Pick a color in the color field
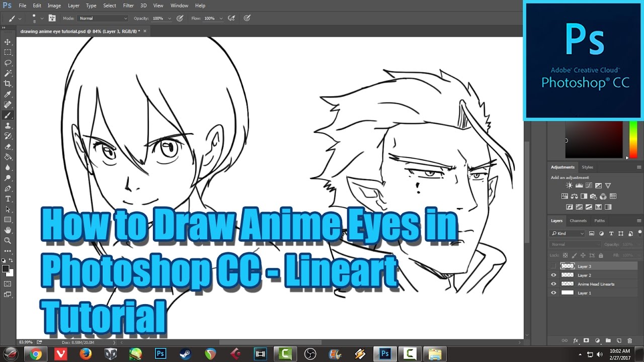The image size is (644, 362). point(594,139)
